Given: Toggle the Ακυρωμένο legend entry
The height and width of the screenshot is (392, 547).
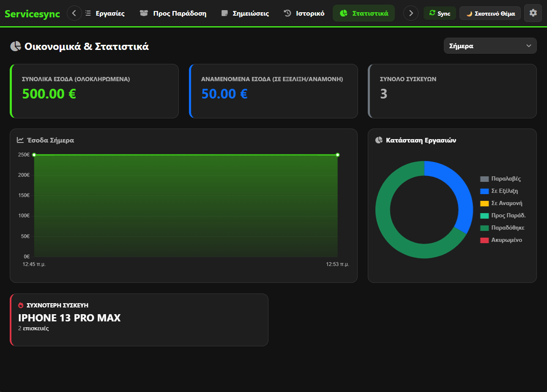Looking at the screenshot, I should [501, 240].
